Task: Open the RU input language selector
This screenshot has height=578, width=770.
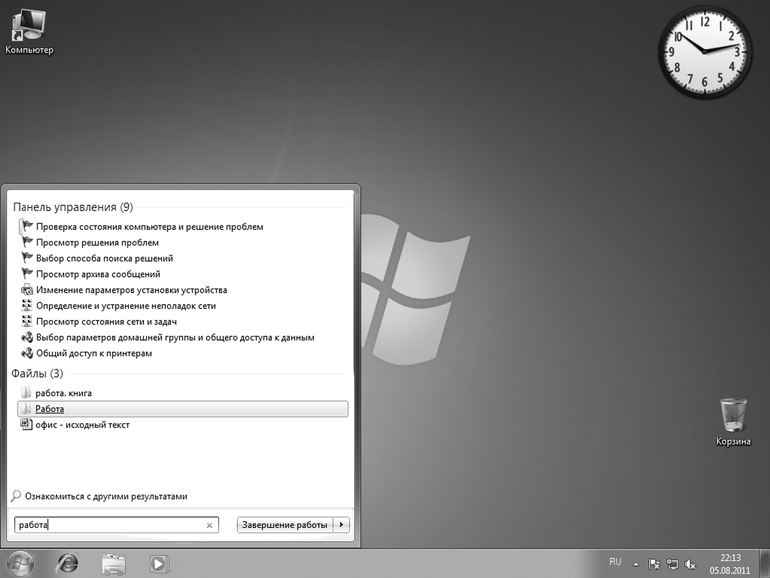Action: click(615, 562)
